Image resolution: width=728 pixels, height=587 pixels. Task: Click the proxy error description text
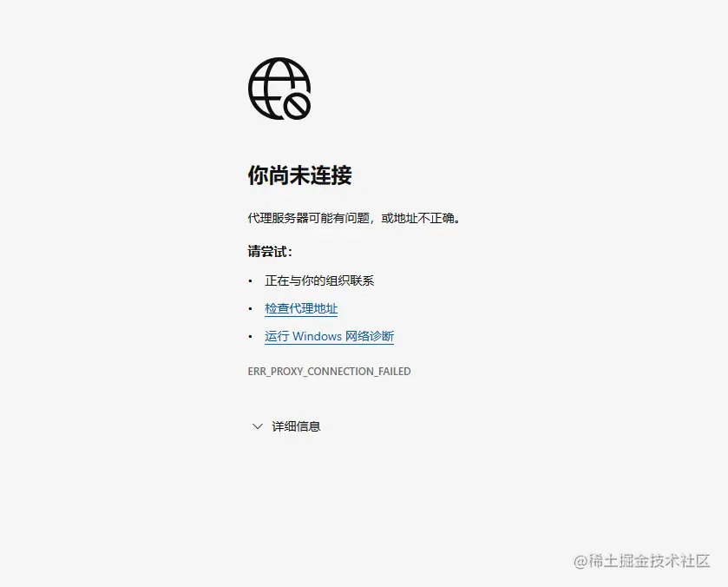tap(356, 218)
